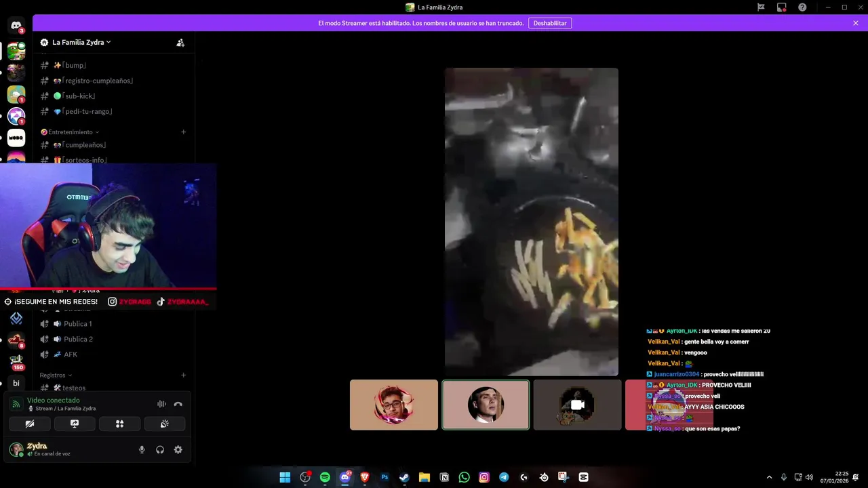
Task: Open the Windows Start menu
Action: pyautogui.click(x=285, y=477)
